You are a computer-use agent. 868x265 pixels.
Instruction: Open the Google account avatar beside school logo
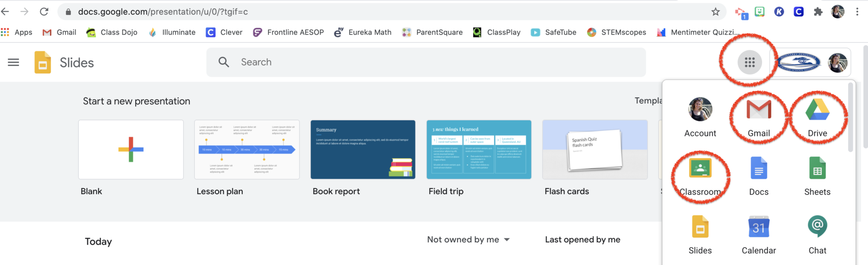838,62
